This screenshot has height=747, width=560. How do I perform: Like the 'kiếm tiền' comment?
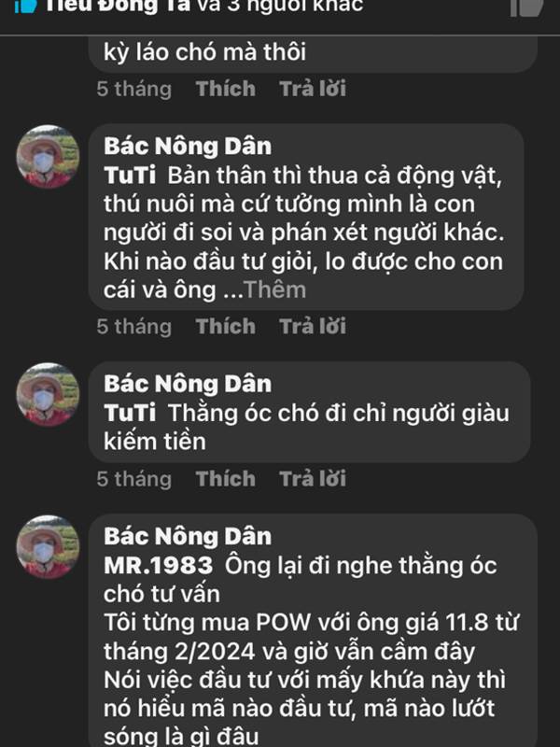coord(225,479)
